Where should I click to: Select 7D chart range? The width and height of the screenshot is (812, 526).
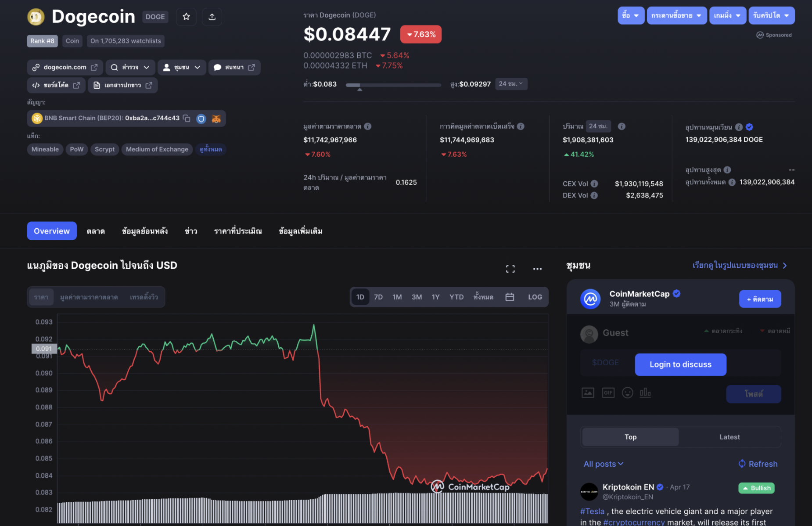pyautogui.click(x=378, y=297)
